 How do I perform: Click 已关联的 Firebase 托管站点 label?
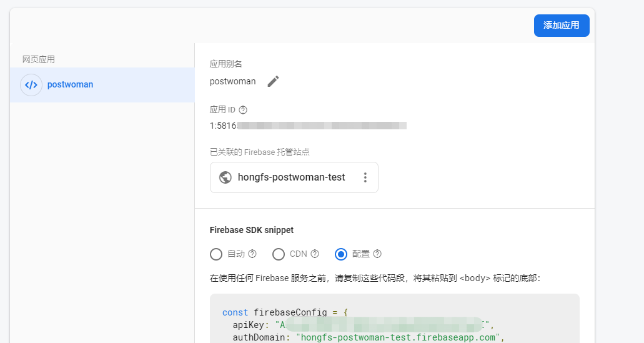click(260, 152)
